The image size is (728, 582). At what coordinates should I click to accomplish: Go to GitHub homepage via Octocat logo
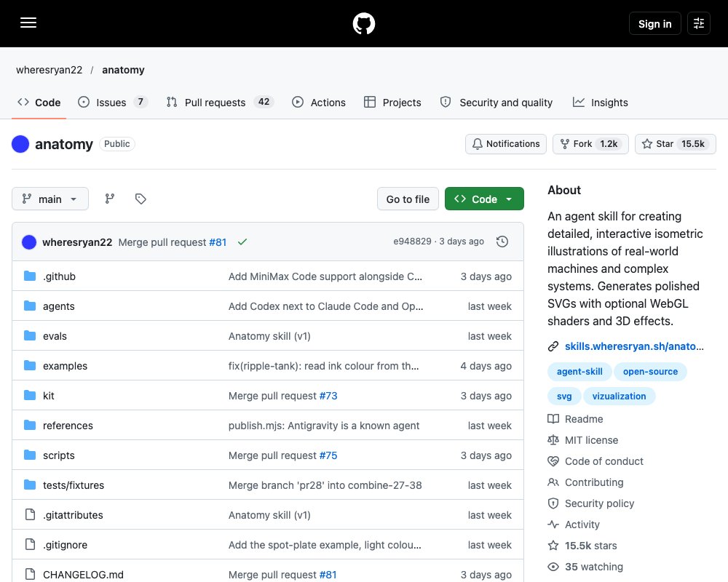coord(364,23)
